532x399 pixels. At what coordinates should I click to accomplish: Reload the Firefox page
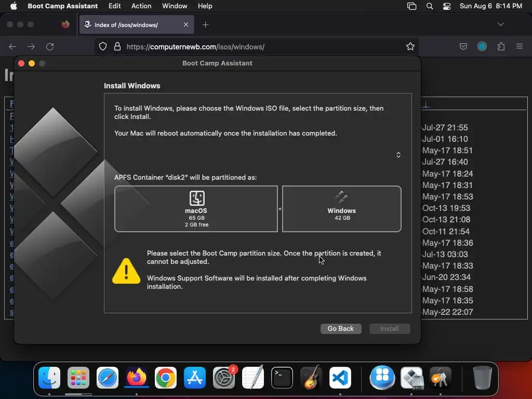coord(50,46)
